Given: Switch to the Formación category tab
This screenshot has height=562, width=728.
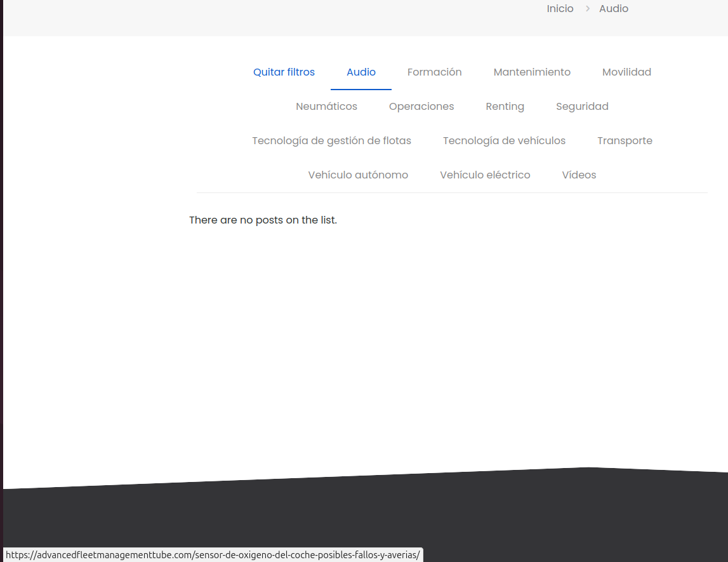Looking at the screenshot, I should click(x=434, y=72).
